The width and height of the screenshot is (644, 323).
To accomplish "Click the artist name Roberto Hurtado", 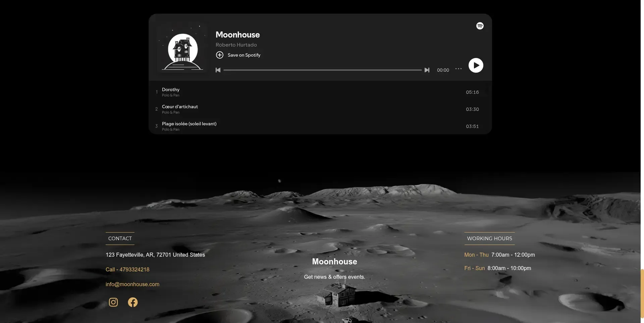I will 236,45.
